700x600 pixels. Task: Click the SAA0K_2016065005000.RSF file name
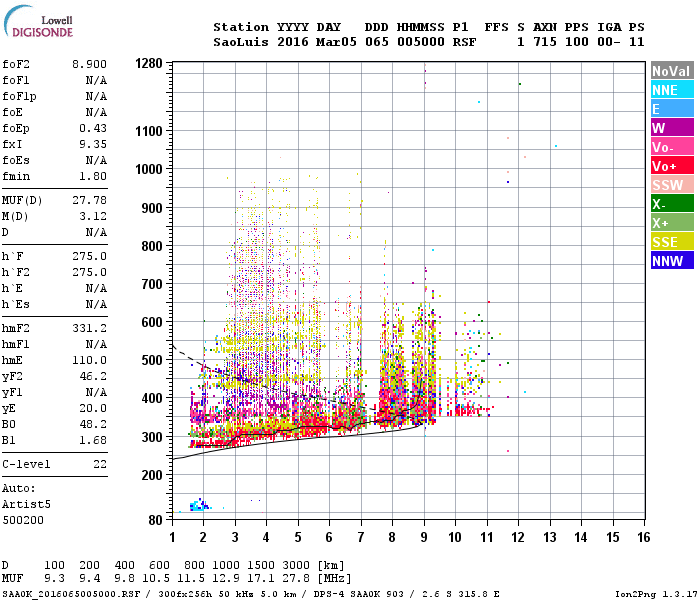71,594
